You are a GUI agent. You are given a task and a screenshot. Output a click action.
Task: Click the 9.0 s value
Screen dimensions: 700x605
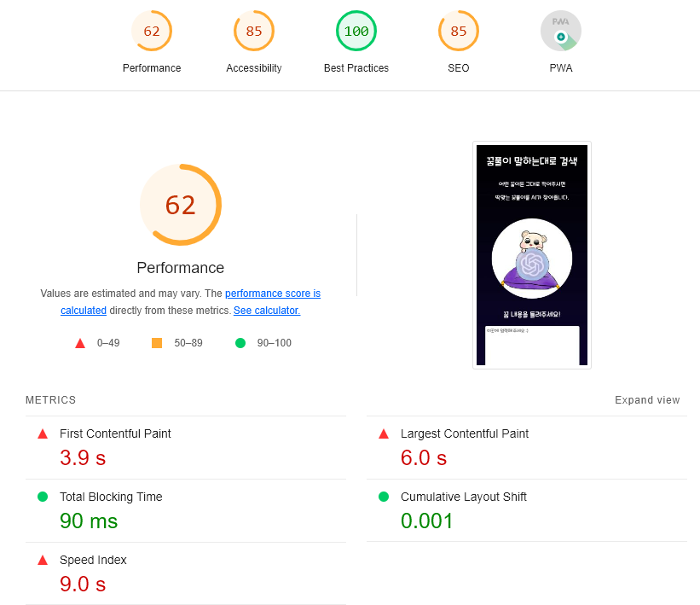[x=83, y=584]
